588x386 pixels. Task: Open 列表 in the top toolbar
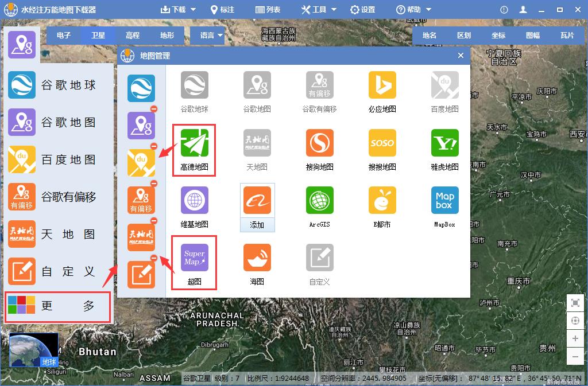click(x=268, y=10)
